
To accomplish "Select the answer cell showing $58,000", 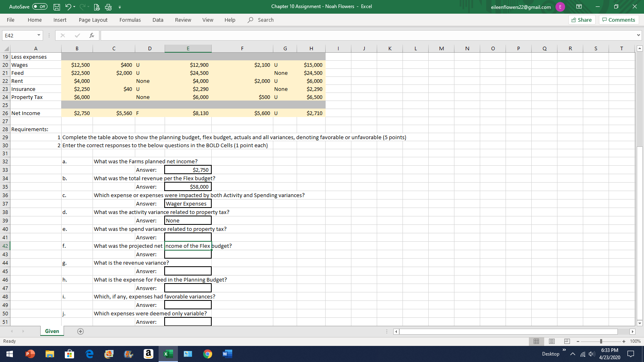I will [x=188, y=187].
